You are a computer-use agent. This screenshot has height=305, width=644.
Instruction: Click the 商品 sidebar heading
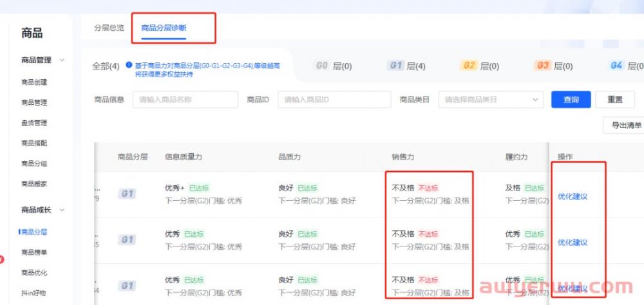point(32,33)
